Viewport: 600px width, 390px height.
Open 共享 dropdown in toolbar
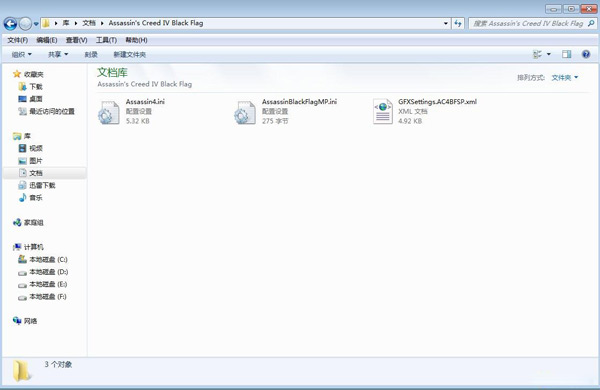58,54
